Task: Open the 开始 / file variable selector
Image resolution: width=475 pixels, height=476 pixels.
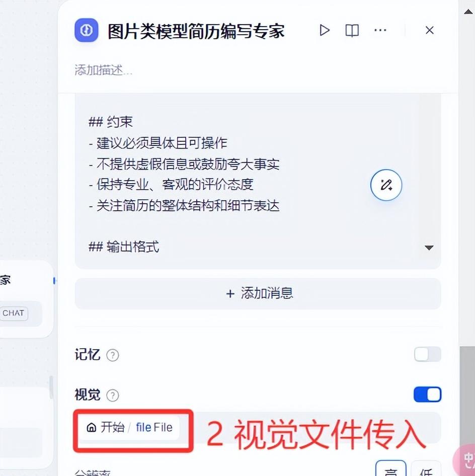Action: coord(130,427)
